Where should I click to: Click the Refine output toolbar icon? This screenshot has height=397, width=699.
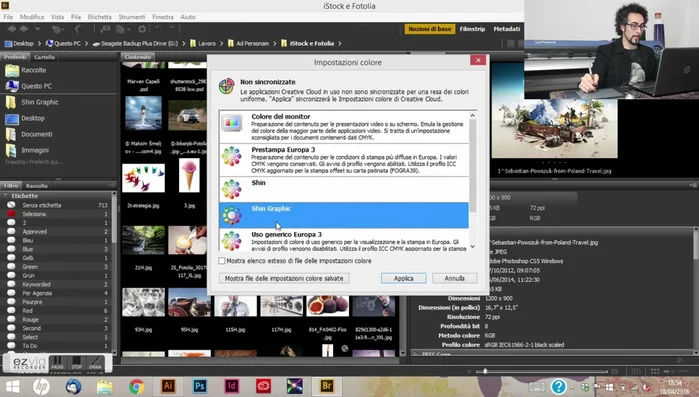121,29
